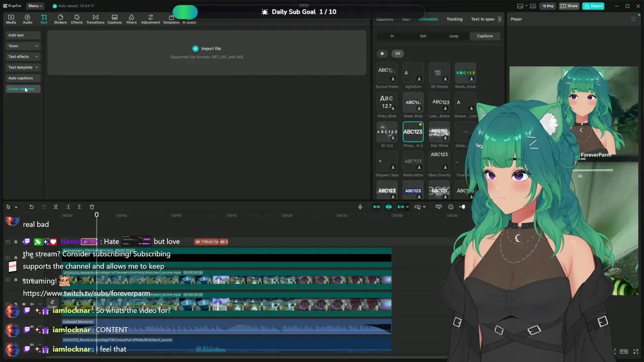Select the Text tool tab
This screenshot has height=362, width=644.
coord(44,19)
